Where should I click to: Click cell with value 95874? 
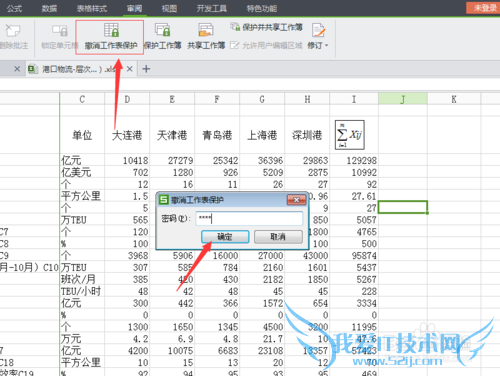point(354,256)
